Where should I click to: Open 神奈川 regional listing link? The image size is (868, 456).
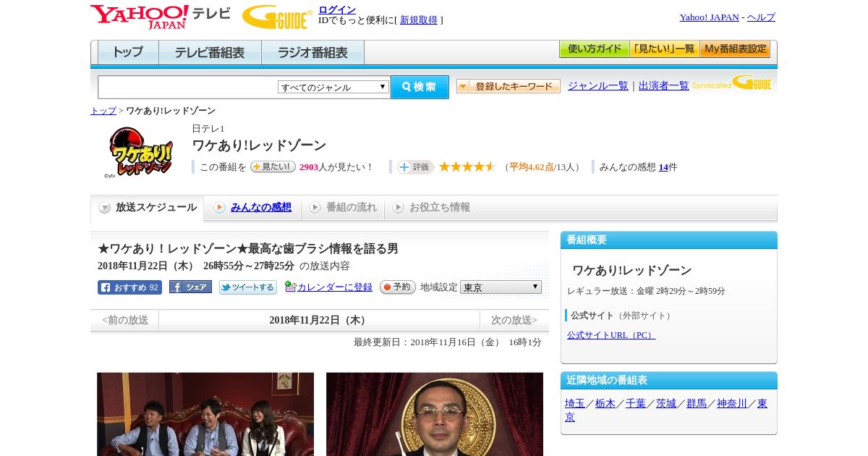point(732,404)
